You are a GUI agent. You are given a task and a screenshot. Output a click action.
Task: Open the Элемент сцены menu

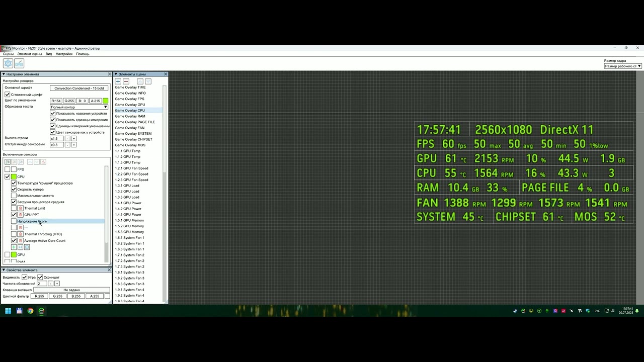point(30,54)
